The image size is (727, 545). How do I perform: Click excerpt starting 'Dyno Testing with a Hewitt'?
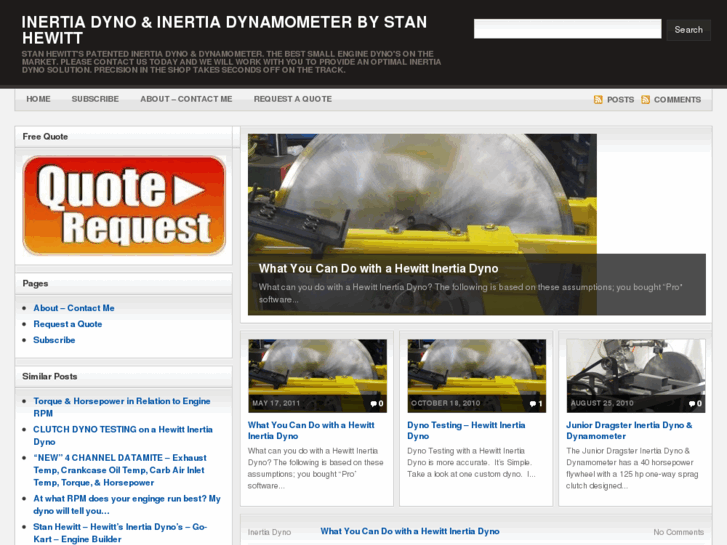coord(471,462)
